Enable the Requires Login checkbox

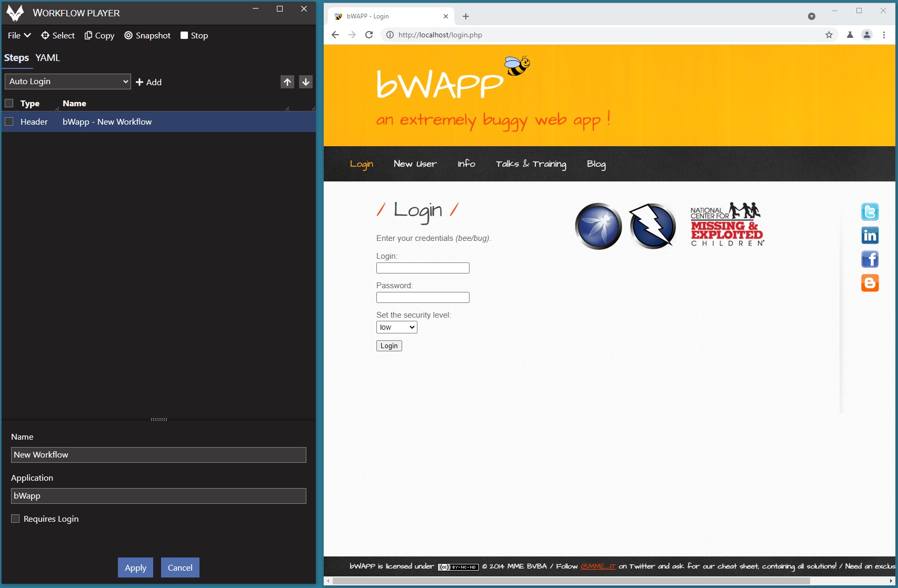pos(15,519)
